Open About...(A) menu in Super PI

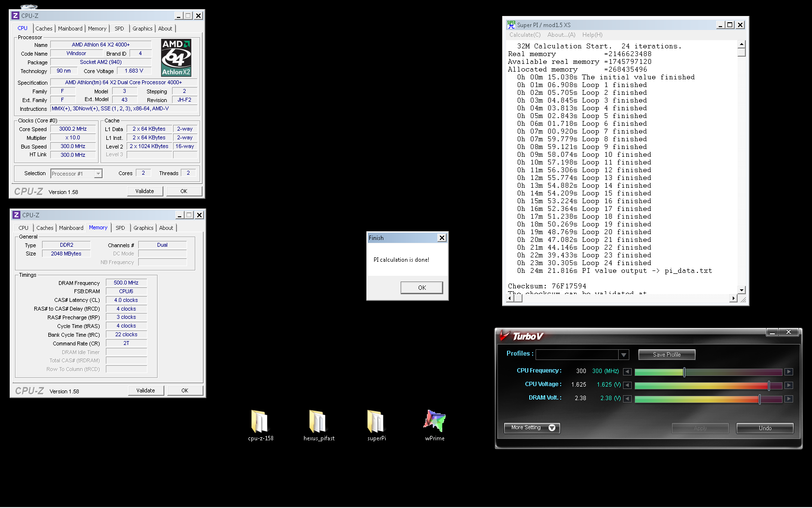click(561, 35)
